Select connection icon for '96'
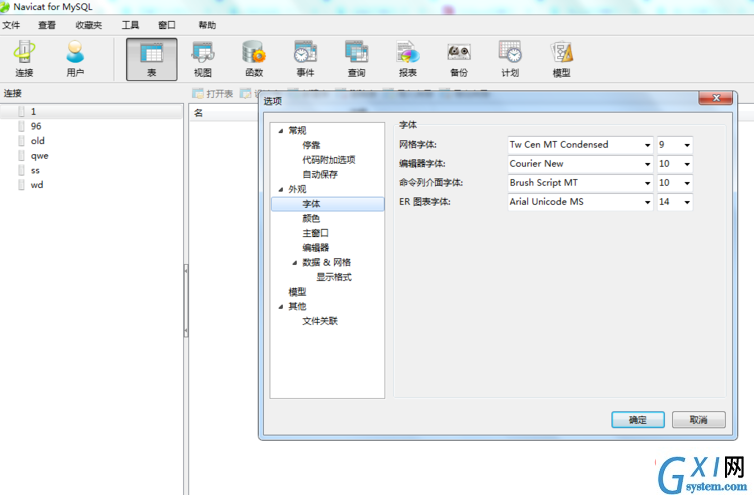Viewport: 754px width, 495px height. [x=21, y=126]
